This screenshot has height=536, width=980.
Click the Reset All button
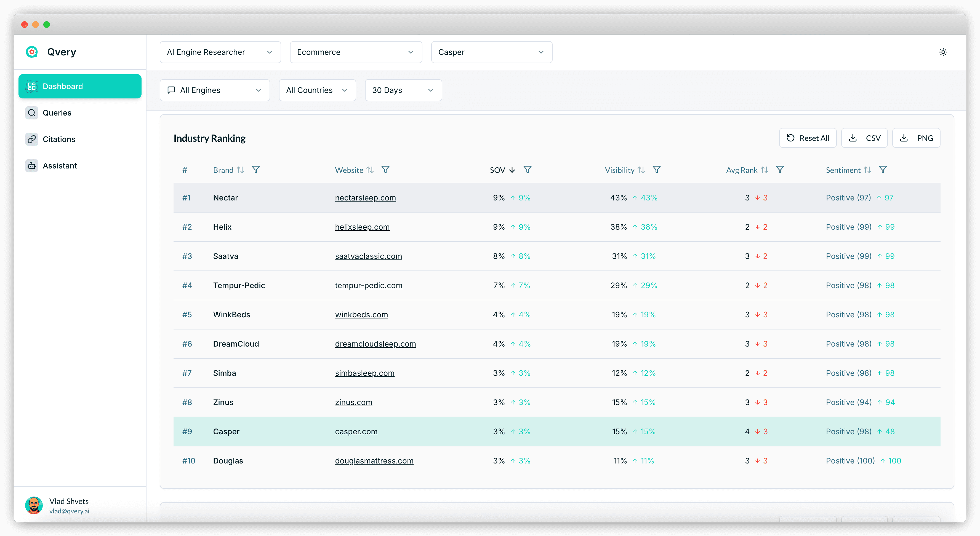coord(808,138)
